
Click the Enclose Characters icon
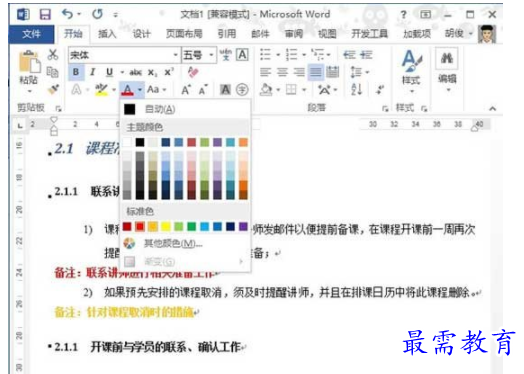[242, 89]
